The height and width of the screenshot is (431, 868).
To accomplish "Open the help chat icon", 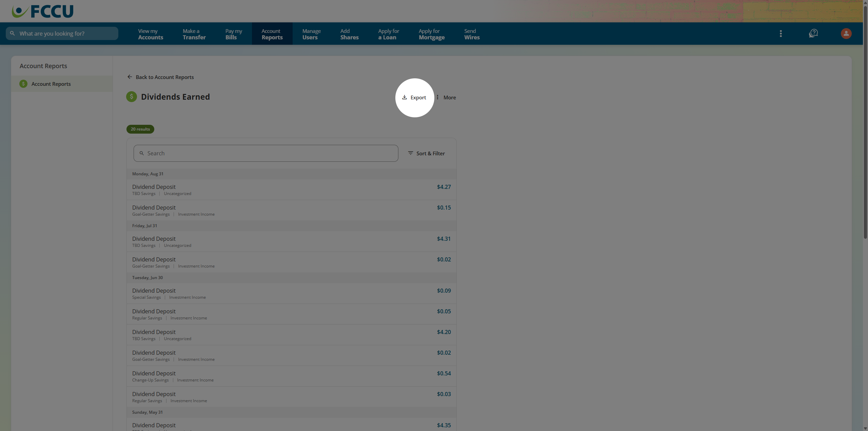I will coord(813,34).
